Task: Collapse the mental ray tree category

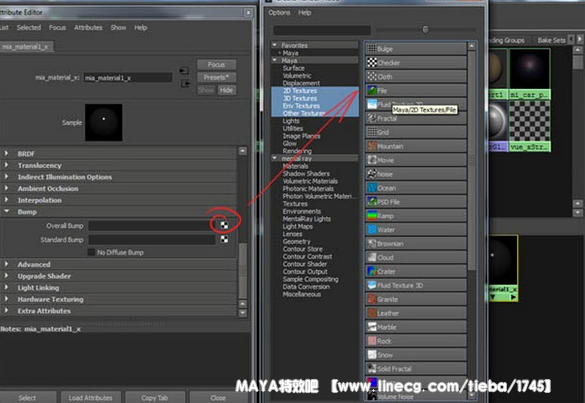Action: pyautogui.click(x=275, y=158)
